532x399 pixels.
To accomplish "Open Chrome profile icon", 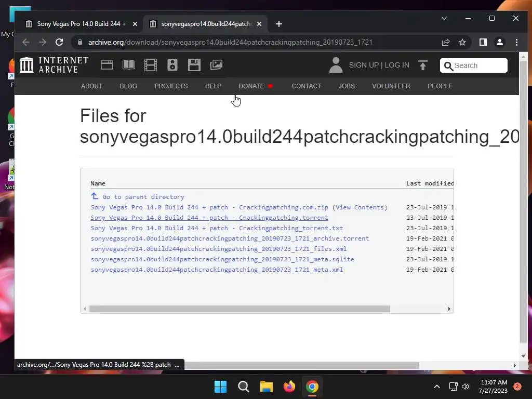I will (500, 42).
